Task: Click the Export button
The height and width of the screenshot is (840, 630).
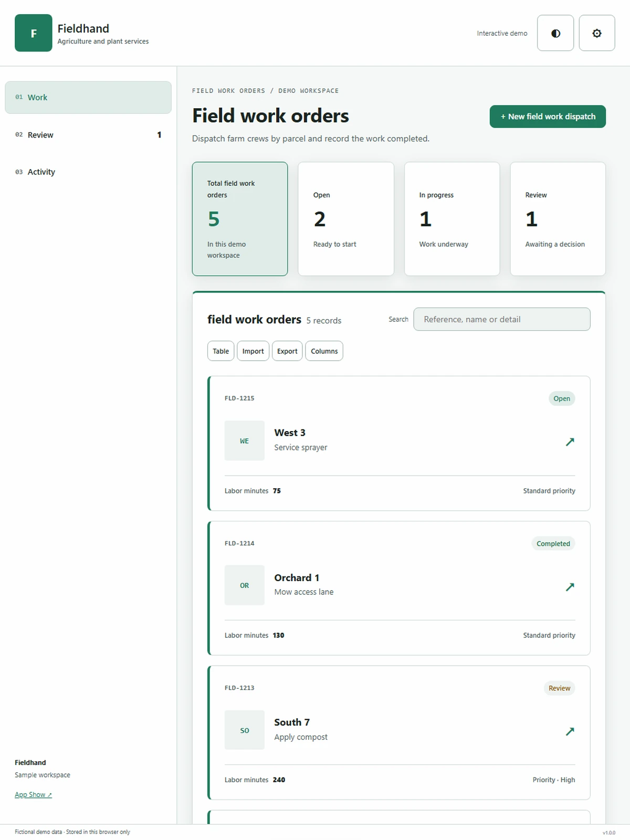Action: tap(287, 351)
